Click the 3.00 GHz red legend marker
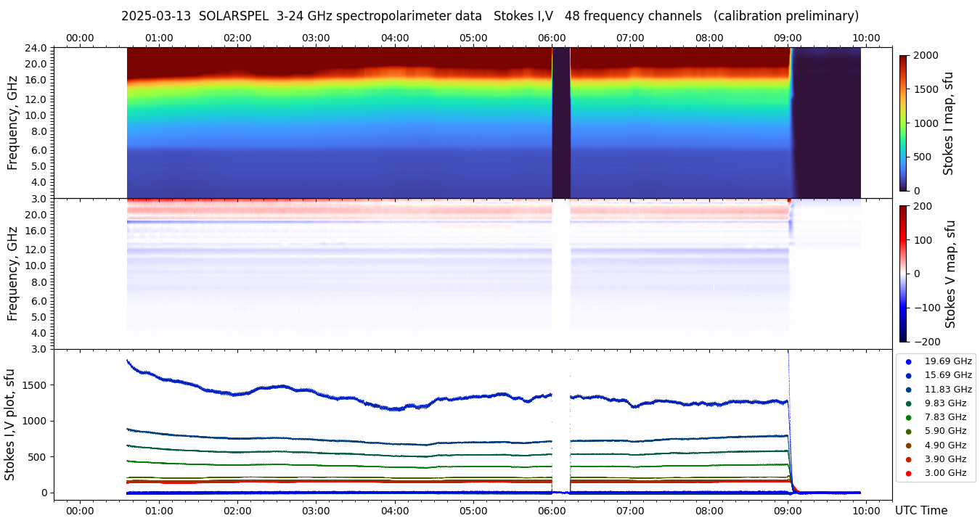This screenshot has width=980, height=526. (908, 474)
